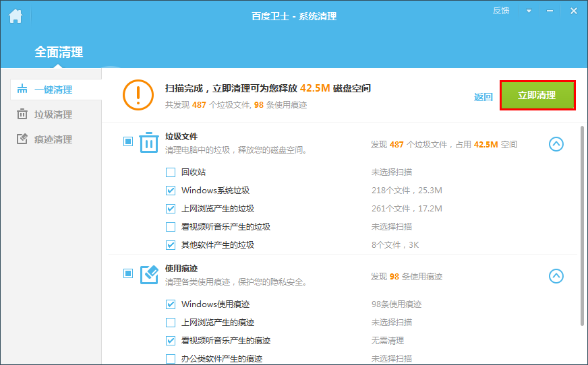This screenshot has height=365, width=588.
Task: Collapse the 垃圾文件 section with chevron
Action: 556,144
